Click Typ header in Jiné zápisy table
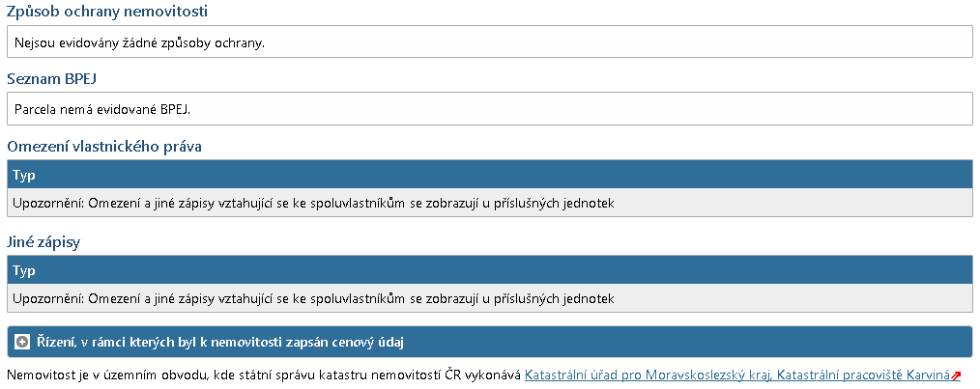 click(x=24, y=270)
